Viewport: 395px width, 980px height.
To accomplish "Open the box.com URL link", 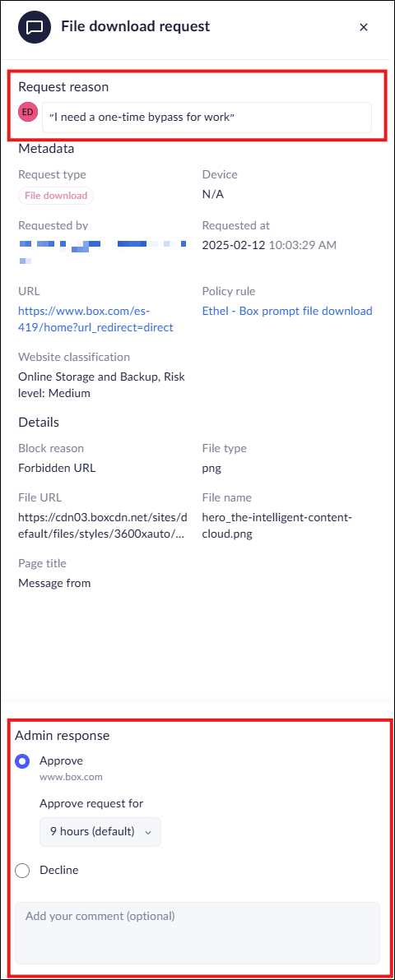I will click(x=95, y=319).
